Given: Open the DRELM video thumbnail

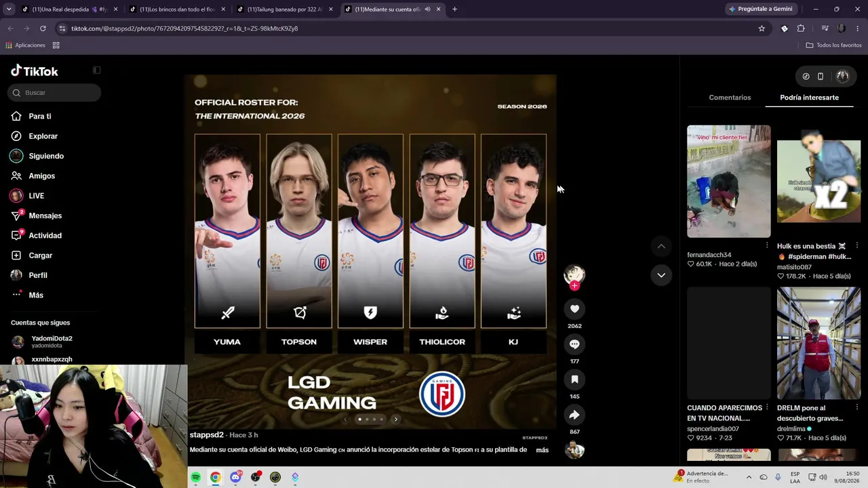Looking at the screenshot, I should (818, 343).
